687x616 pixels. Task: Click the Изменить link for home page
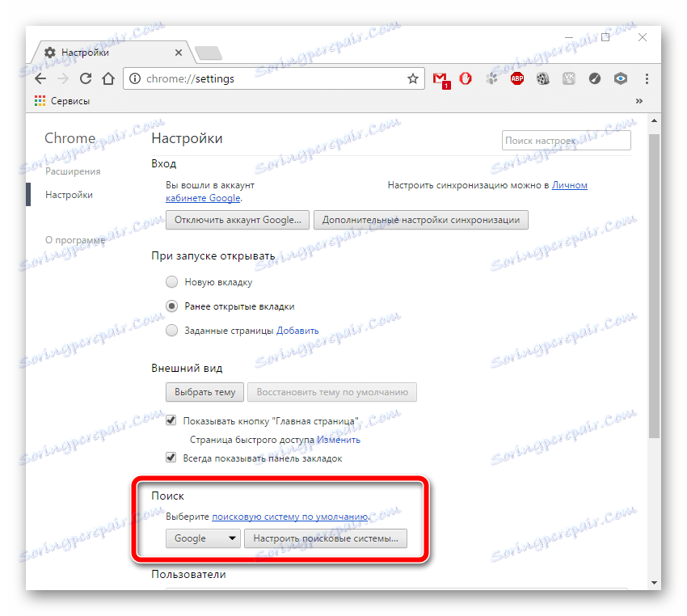[339, 440]
